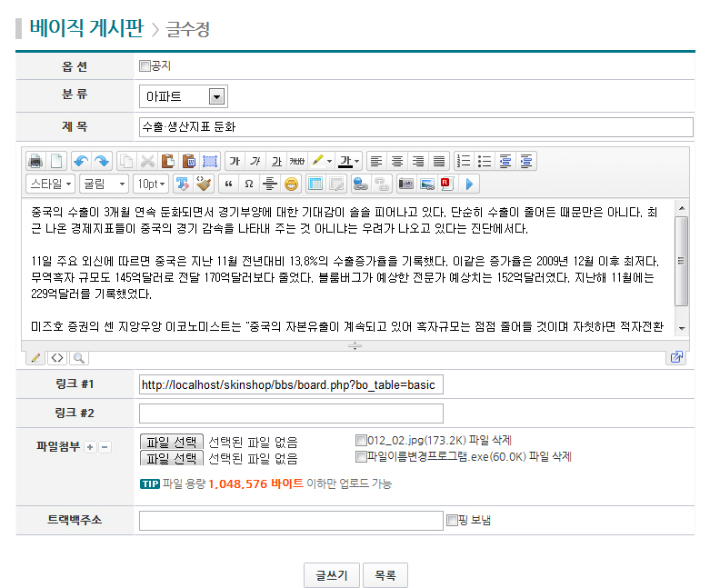The image size is (710, 588).
Task: Expand the 10pt font size dropdown
Action: pyautogui.click(x=150, y=184)
